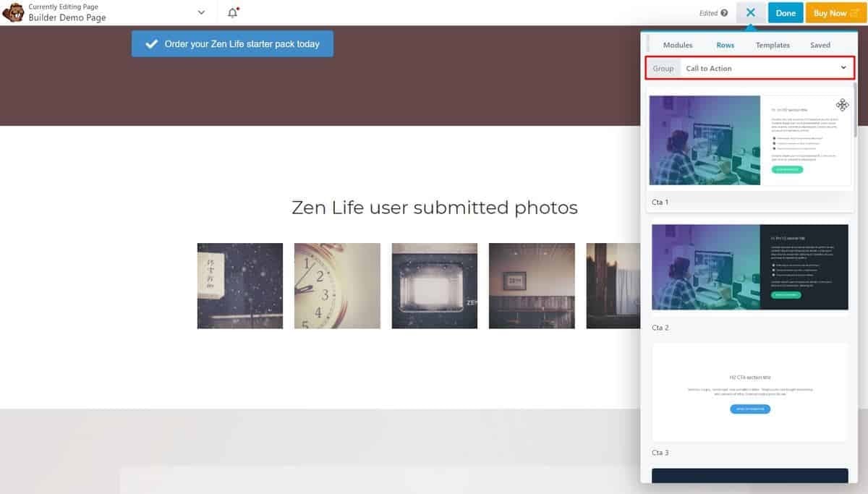Click the Order your Zen Life starter pack button
The image size is (868, 494).
point(231,43)
